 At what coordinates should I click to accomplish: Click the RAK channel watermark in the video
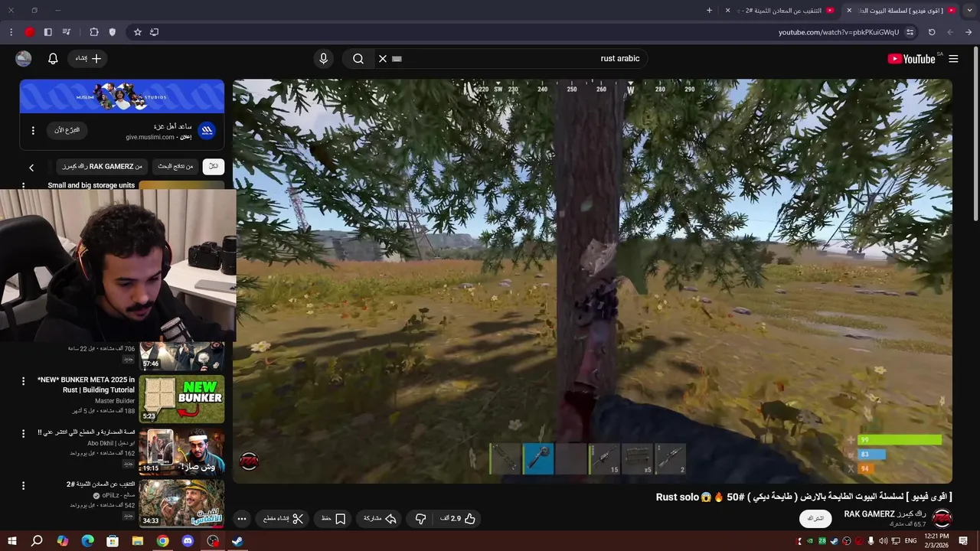250,461
